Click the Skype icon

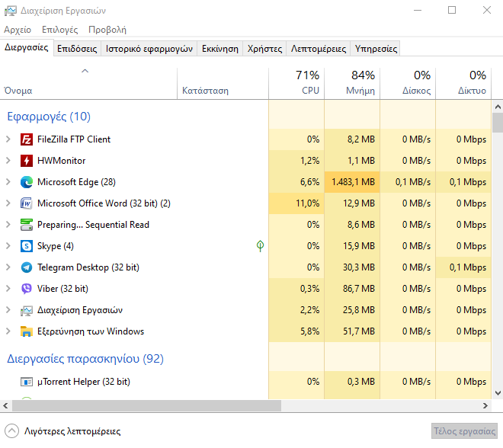pyautogui.click(x=27, y=246)
